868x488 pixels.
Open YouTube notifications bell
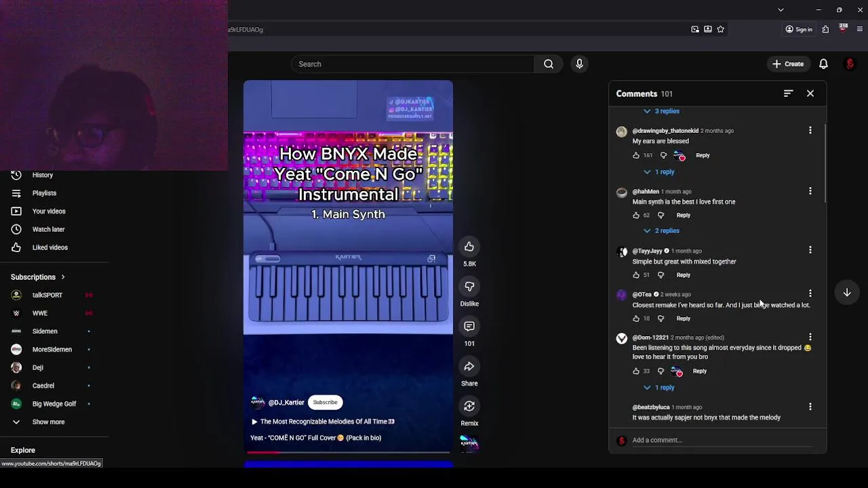[823, 64]
